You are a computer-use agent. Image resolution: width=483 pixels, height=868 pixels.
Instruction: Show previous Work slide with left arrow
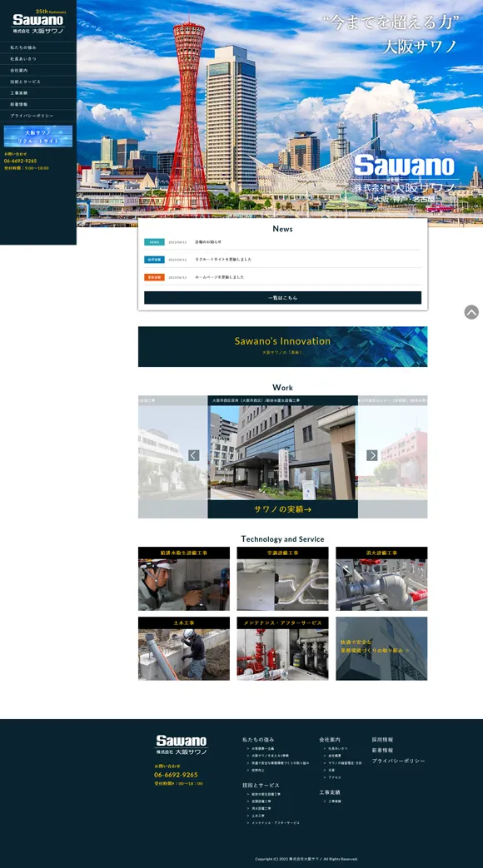193,455
